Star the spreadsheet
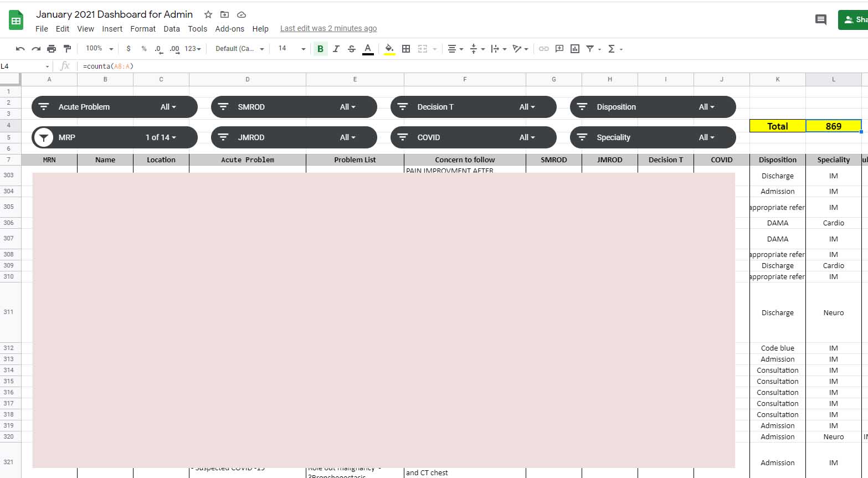Screen dimensions: 868x478 pos(207,14)
